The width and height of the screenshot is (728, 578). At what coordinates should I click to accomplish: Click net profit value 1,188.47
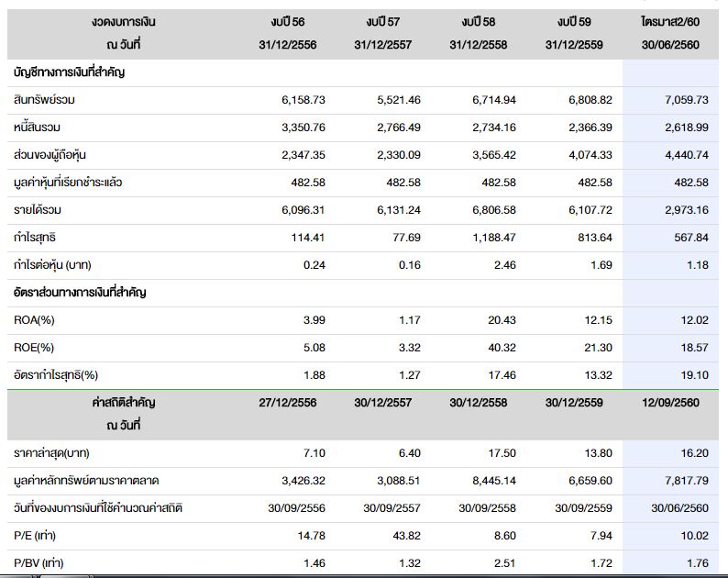click(494, 238)
